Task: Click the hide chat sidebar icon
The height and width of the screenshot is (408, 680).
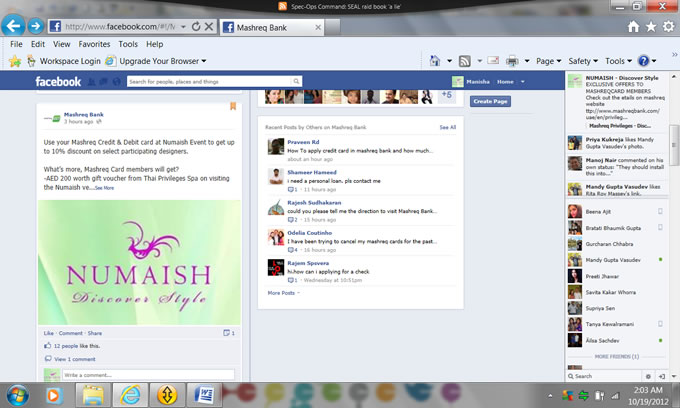Action: coord(662,376)
